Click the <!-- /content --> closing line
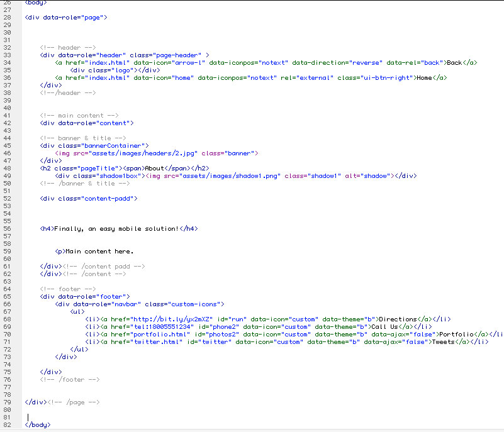The height and width of the screenshot is (432, 504). [83, 274]
